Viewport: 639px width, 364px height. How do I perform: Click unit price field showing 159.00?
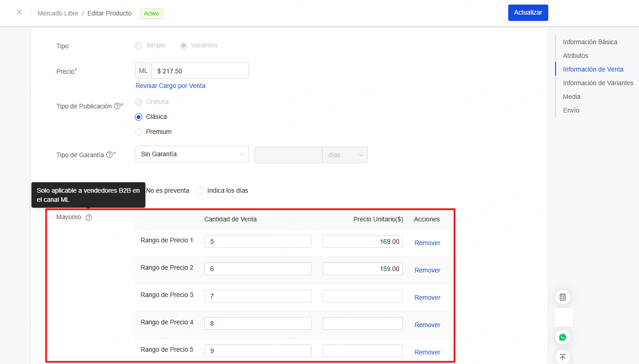(x=363, y=269)
